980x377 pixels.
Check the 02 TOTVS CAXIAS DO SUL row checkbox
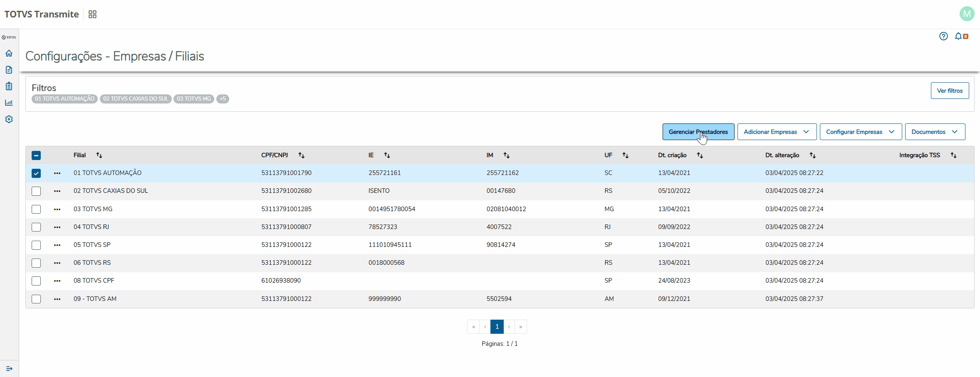tap(36, 191)
